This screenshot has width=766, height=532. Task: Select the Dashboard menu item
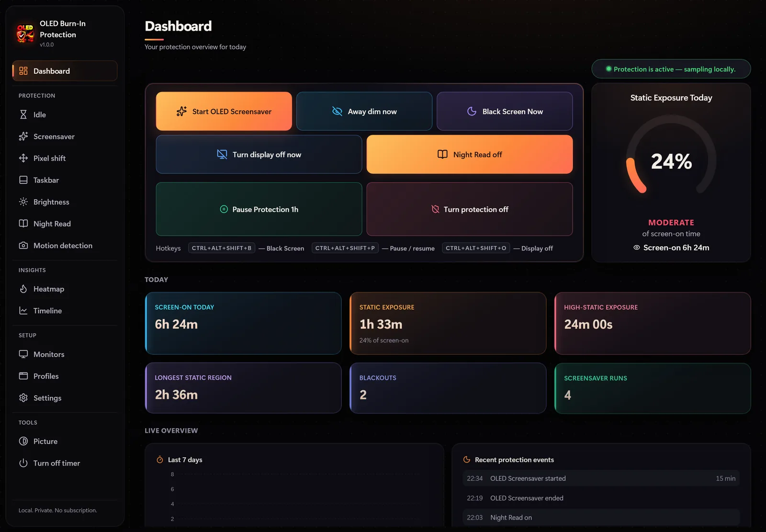tap(65, 71)
